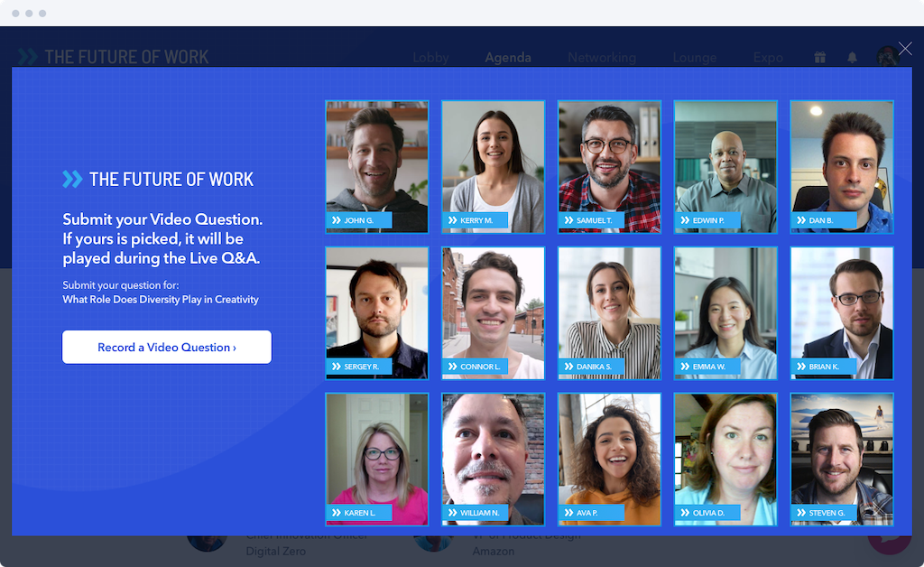924x567 pixels.
Task: Click the 'Submit your Video Question' heading
Action: (162, 238)
